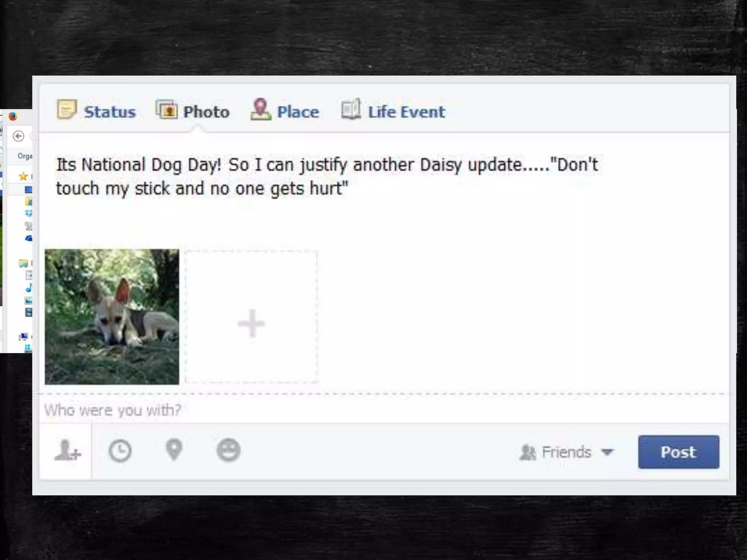This screenshot has width=747, height=560.
Task: Click the Firefox logo icon
Action: point(13,116)
